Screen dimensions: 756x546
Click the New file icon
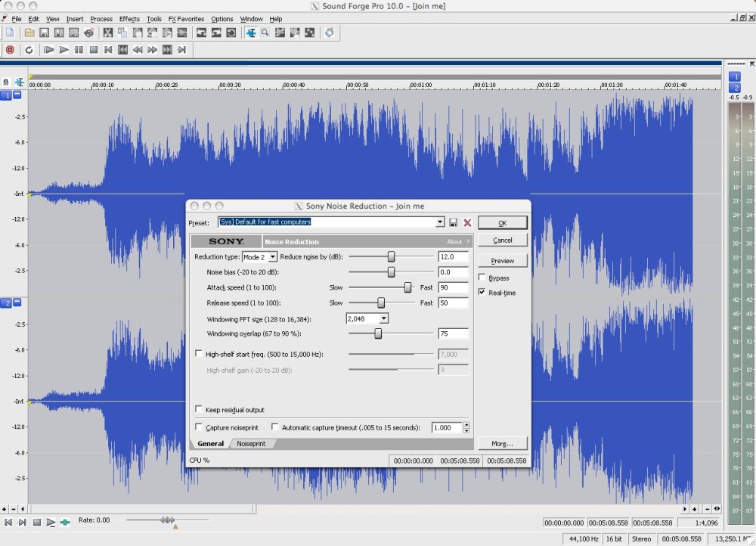pos(10,33)
